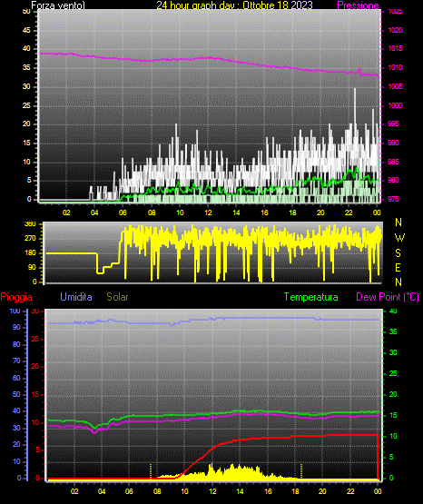Click the Forza vento title label
This screenshot has width=423, height=504.
coord(58,5)
